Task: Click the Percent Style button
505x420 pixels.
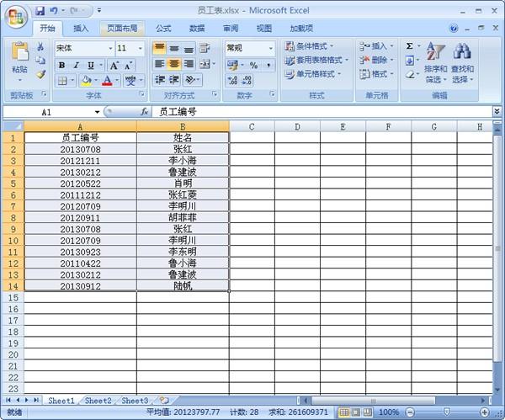Action: click(254, 66)
